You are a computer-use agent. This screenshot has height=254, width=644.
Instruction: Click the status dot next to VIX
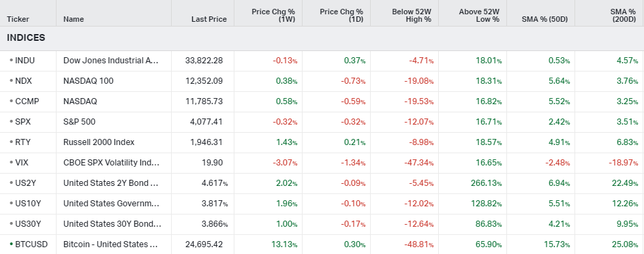coord(11,163)
